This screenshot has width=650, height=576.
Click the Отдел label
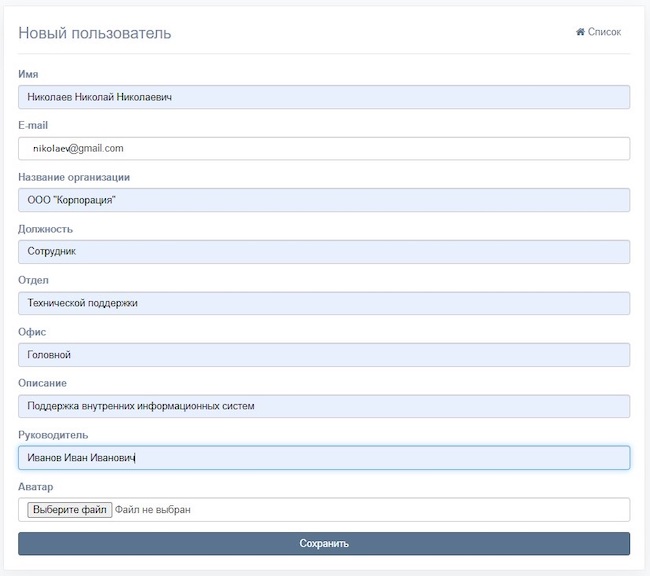(x=33, y=280)
